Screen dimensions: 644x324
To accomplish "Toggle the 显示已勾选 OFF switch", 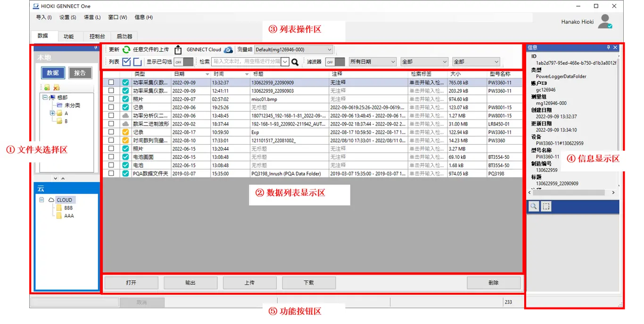I will (183, 62).
